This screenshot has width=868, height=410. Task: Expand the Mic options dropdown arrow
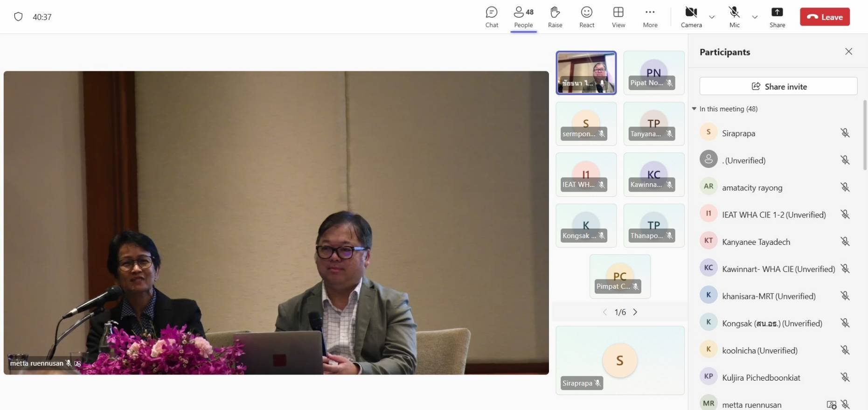coord(755,17)
